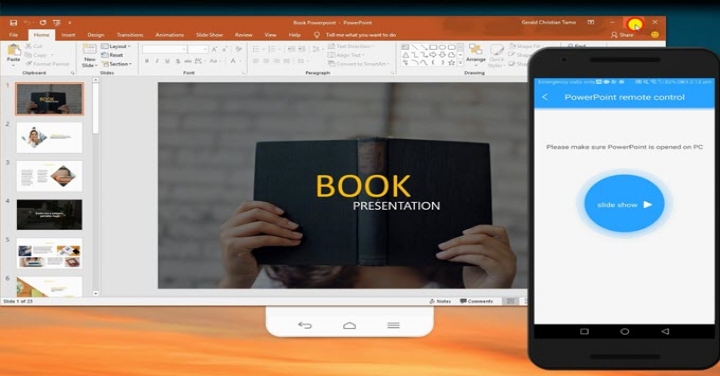Tap the back arrow in phone app header
Viewport: 720px width, 376px height.
click(545, 97)
